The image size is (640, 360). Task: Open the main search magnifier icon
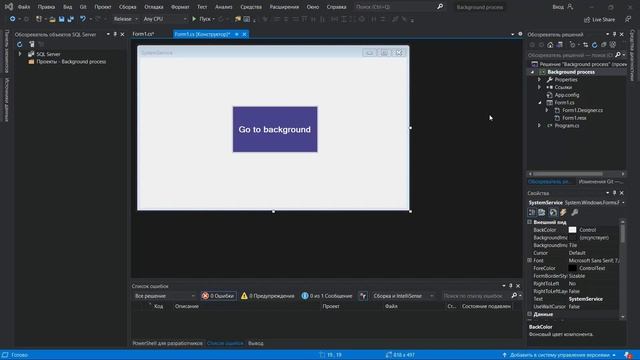click(x=440, y=7)
